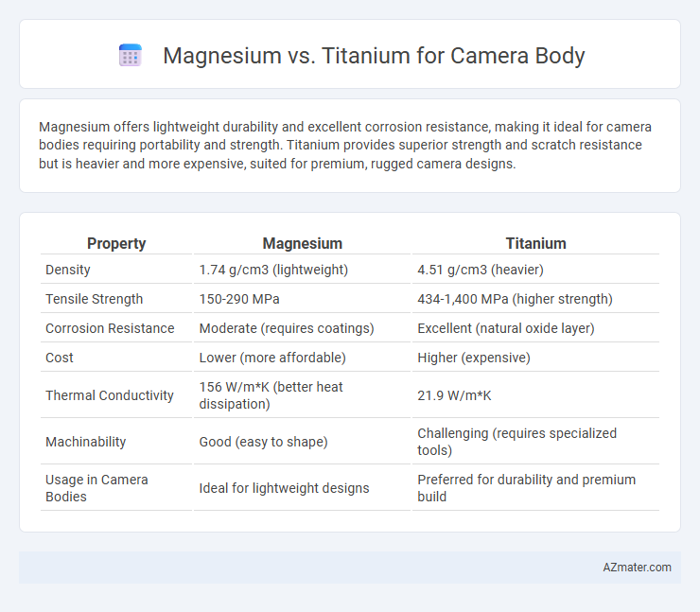Select the Property column header

(x=116, y=243)
